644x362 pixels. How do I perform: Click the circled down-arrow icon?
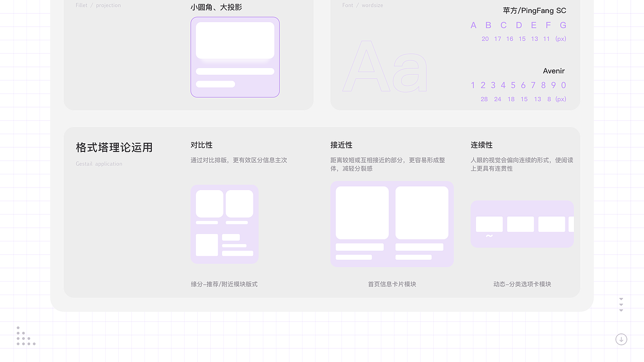[621, 339]
